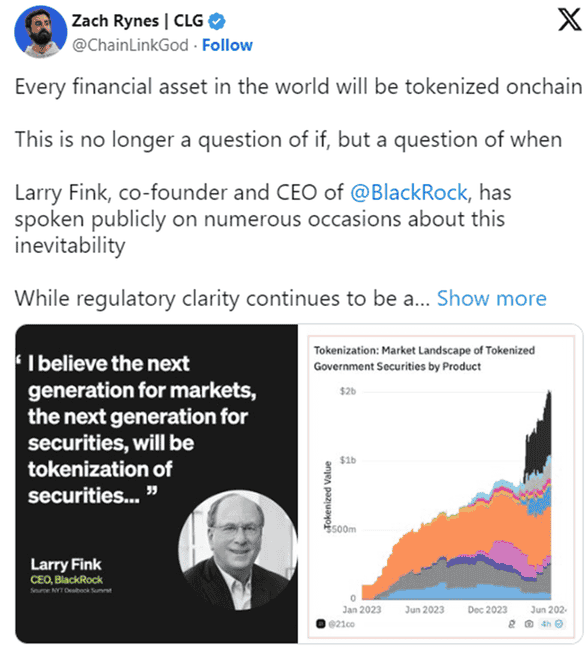Click the Zach Rynes | CLG display name
Image resolution: width=587 pixels, height=650 pixels.
[x=138, y=21]
